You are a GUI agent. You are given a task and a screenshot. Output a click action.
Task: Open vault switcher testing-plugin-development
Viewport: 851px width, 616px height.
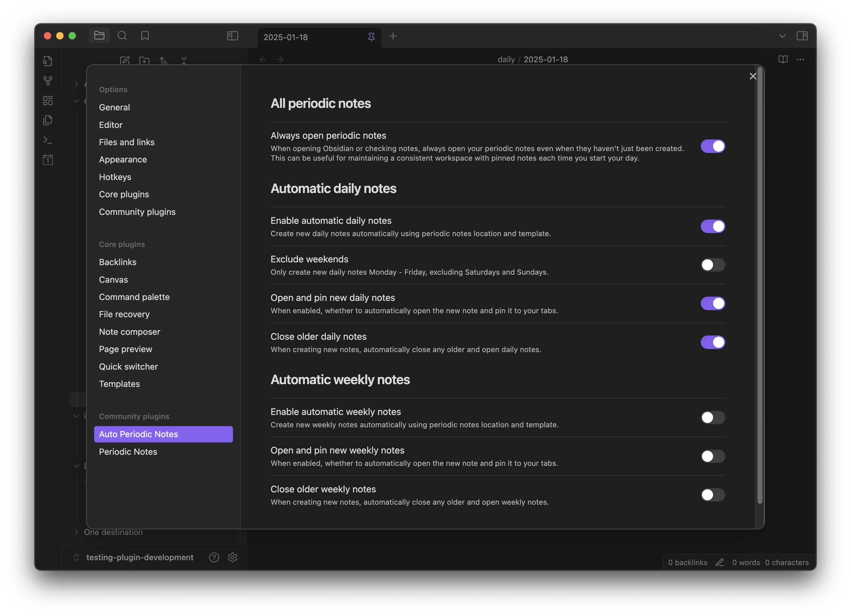[x=139, y=557]
